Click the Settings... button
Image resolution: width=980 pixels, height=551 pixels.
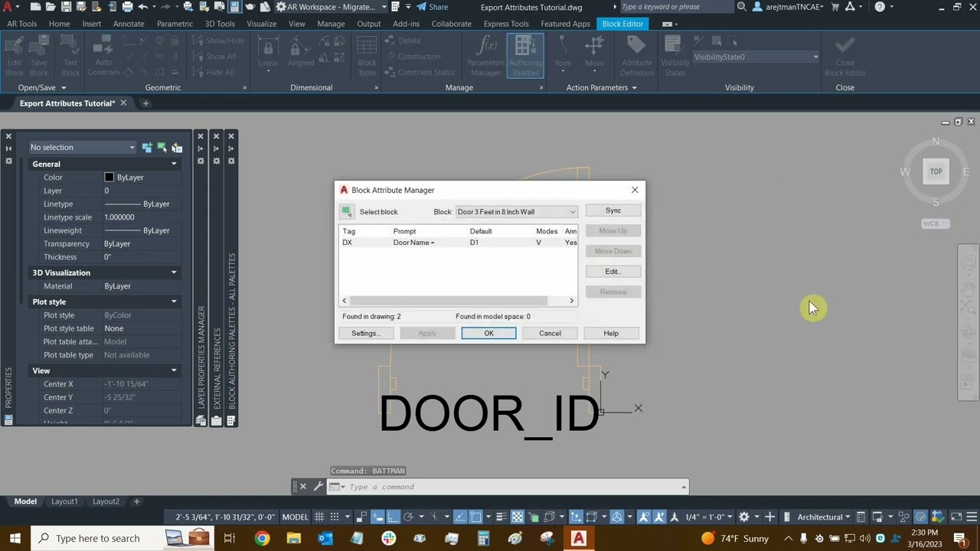point(365,334)
